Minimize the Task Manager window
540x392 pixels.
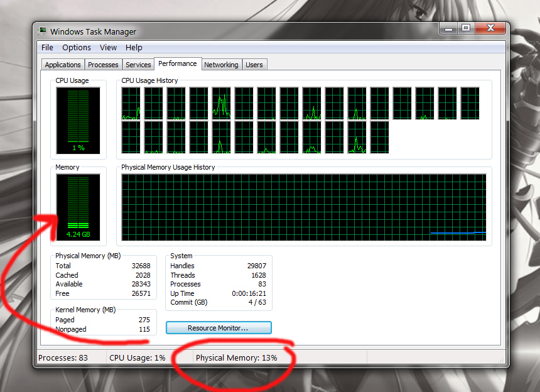448,28
